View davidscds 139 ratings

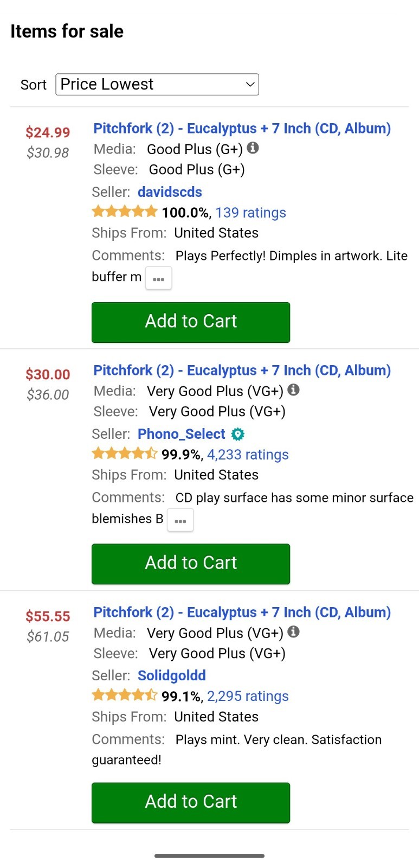[x=250, y=213]
